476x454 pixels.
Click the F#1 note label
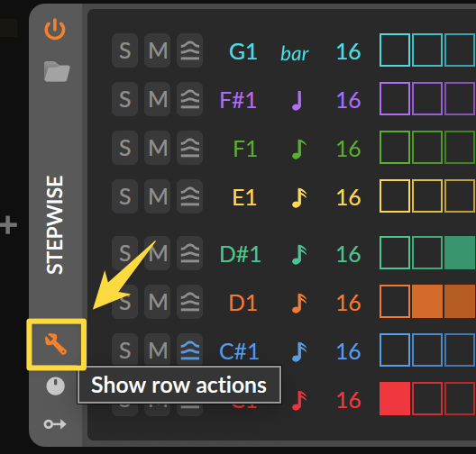click(x=238, y=100)
